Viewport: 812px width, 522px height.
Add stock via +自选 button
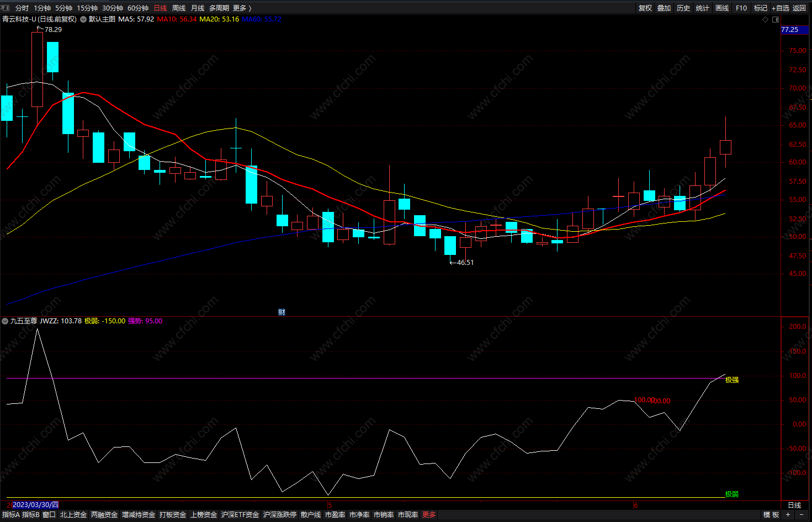coord(781,8)
